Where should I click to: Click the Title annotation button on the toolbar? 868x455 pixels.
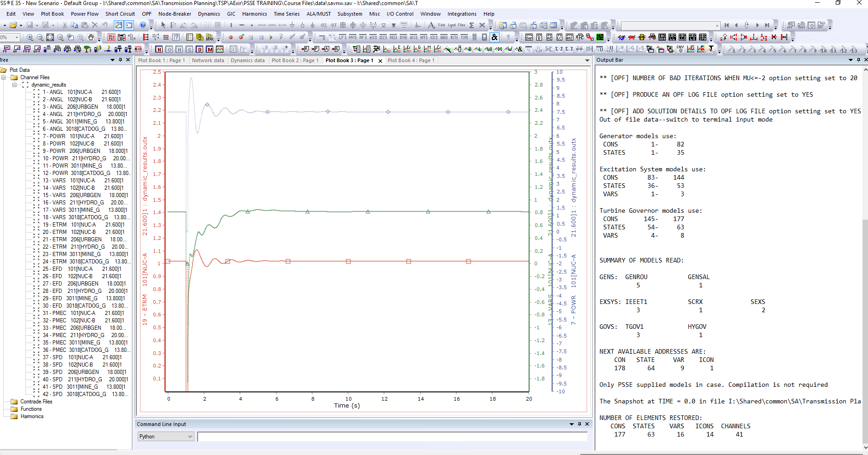[441, 26]
